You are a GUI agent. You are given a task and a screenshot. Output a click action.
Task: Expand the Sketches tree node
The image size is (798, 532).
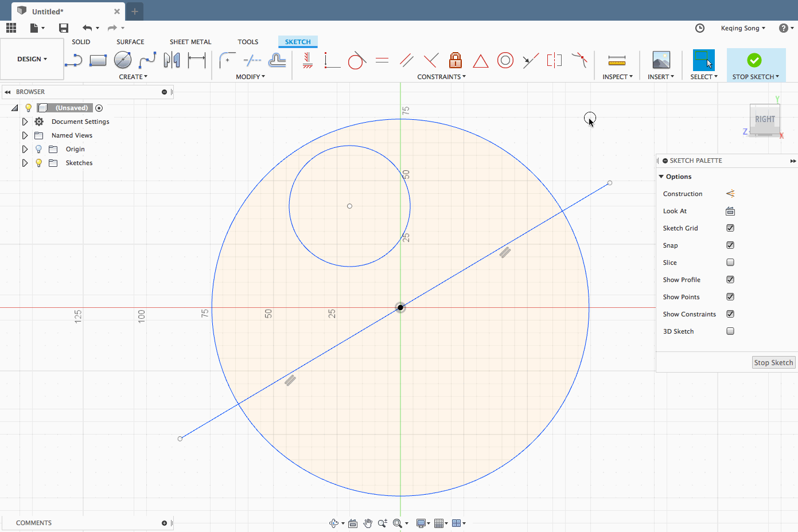click(x=25, y=163)
